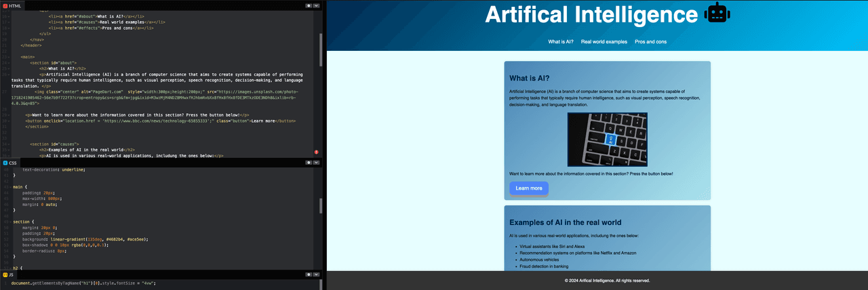Click the robot icon in page header
Screen dimensions: 868x290
[x=716, y=14]
